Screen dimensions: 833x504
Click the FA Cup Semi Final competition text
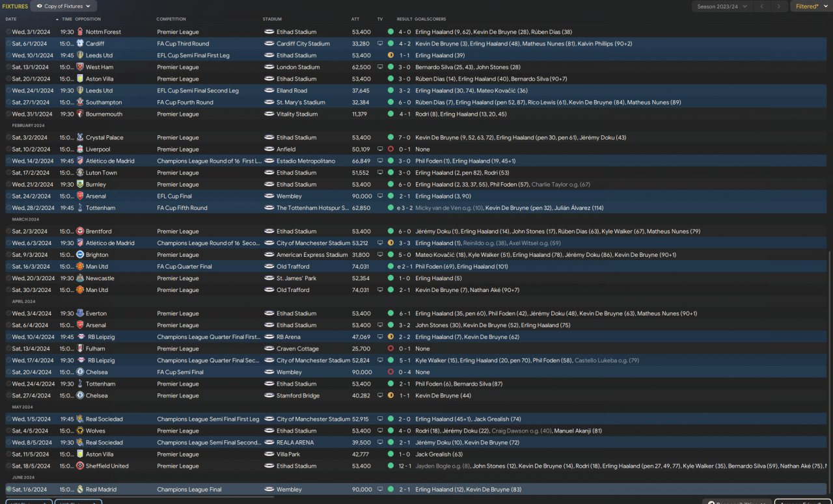click(x=180, y=372)
